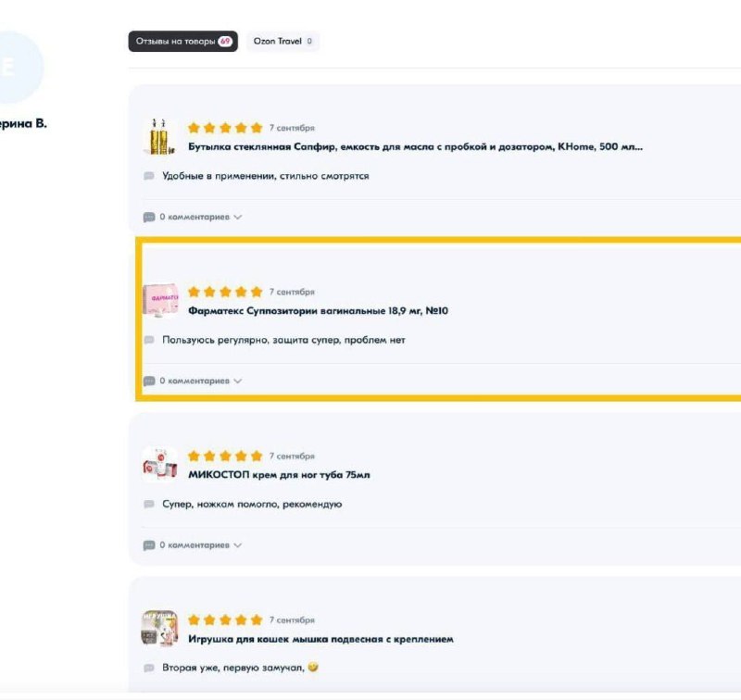Click speech bubble beside 'Пользуюсь регулярно' text
Screen dimensions: 741x700
(x=149, y=340)
